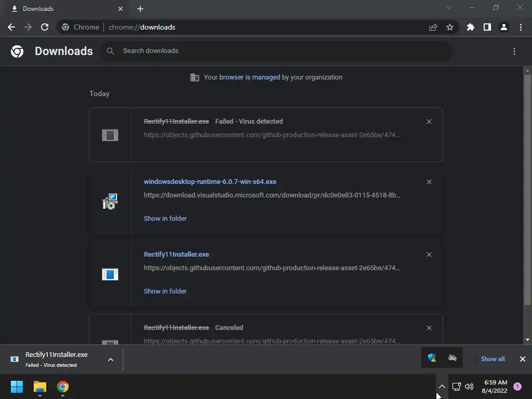The width and height of the screenshot is (532, 399).
Task: Open File Explorer from the taskbar
Action: 39,387
